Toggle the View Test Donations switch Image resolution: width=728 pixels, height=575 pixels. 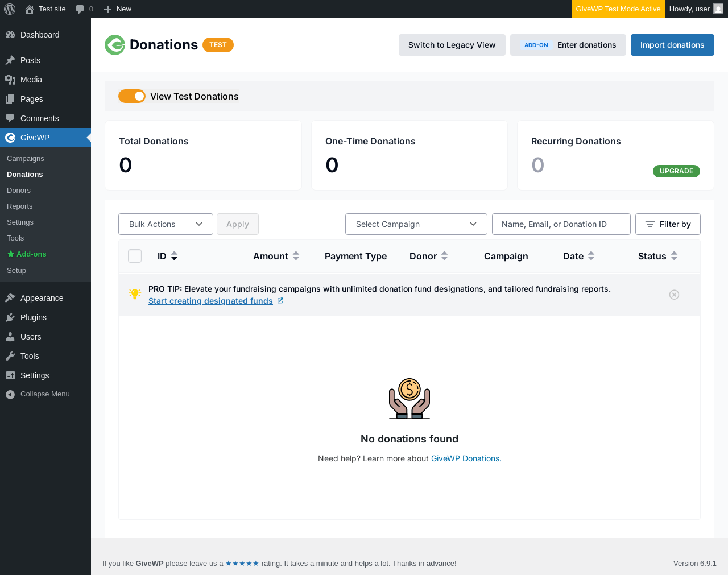(x=132, y=96)
